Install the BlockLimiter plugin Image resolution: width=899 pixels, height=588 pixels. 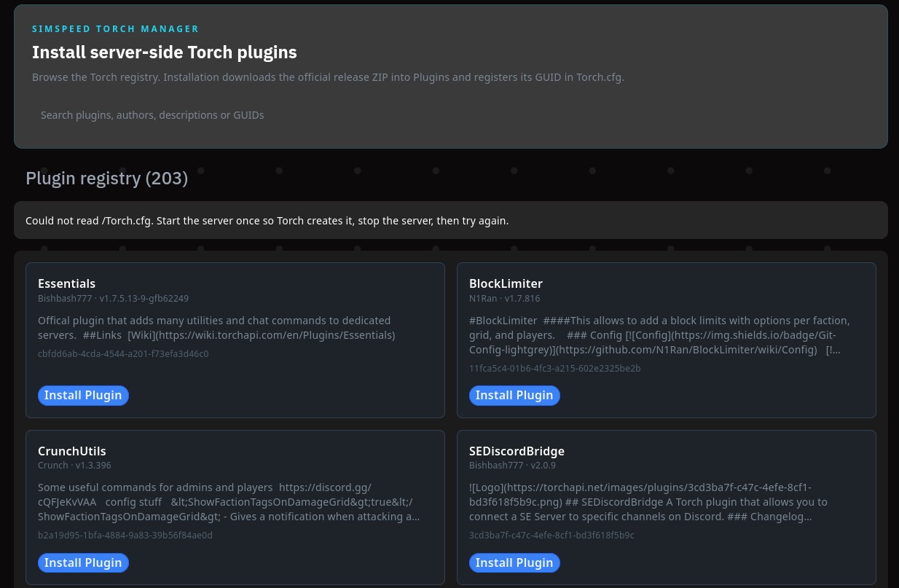point(514,395)
